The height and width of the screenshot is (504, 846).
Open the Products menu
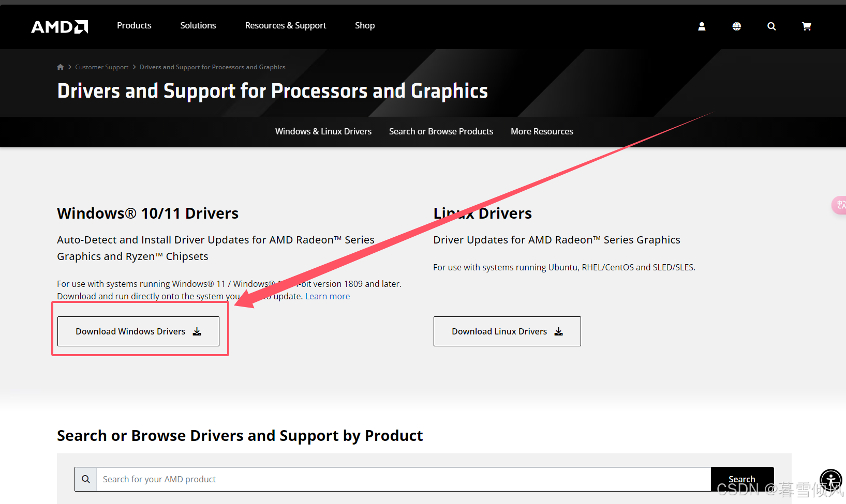[x=134, y=25]
